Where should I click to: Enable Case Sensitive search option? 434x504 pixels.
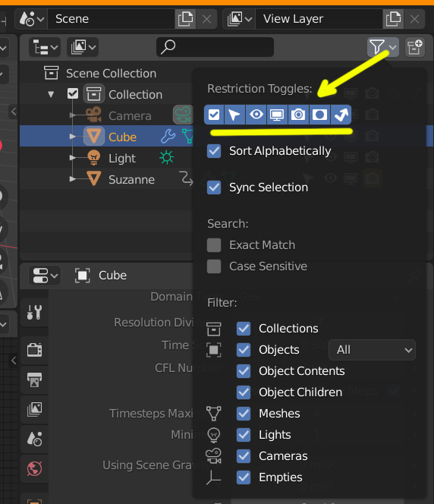point(214,266)
